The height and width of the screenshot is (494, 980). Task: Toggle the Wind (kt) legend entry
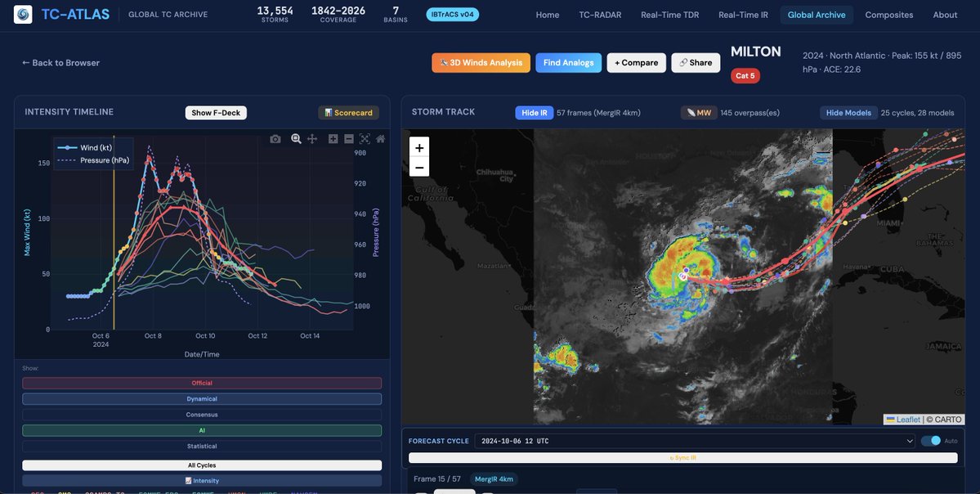tap(94, 147)
